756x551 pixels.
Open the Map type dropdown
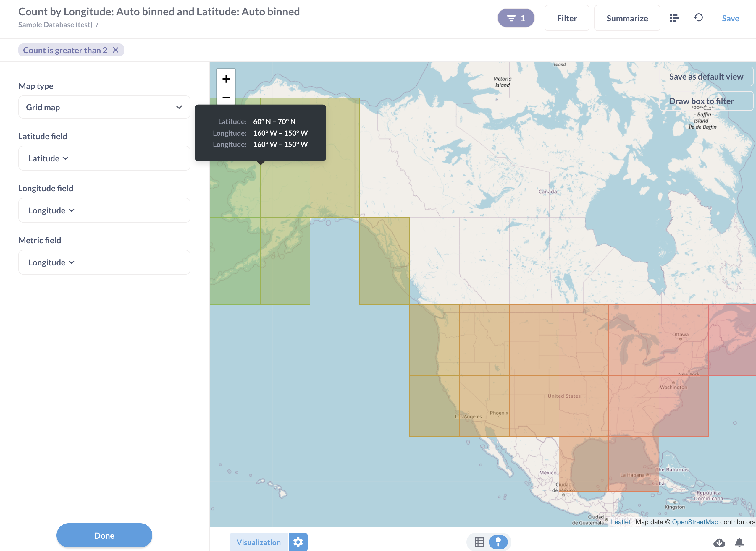tap(104, 107)
